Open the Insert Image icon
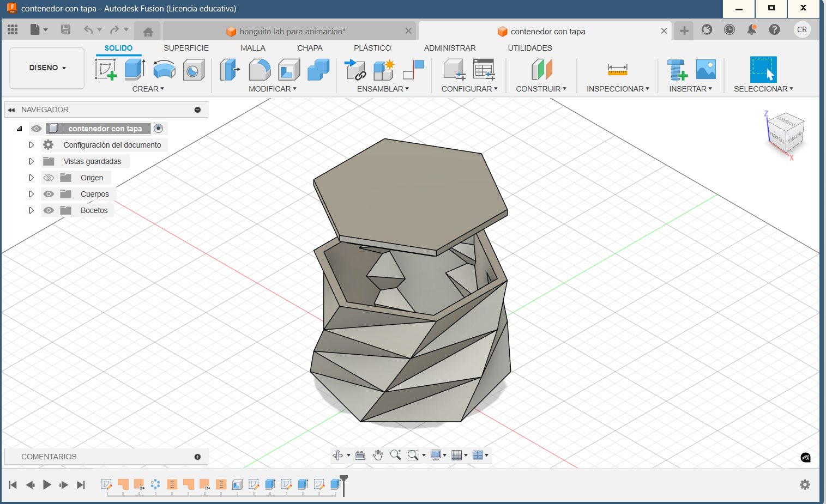Image resolution: width=826 pixels, height=504 pixels. tap(706, 70)
